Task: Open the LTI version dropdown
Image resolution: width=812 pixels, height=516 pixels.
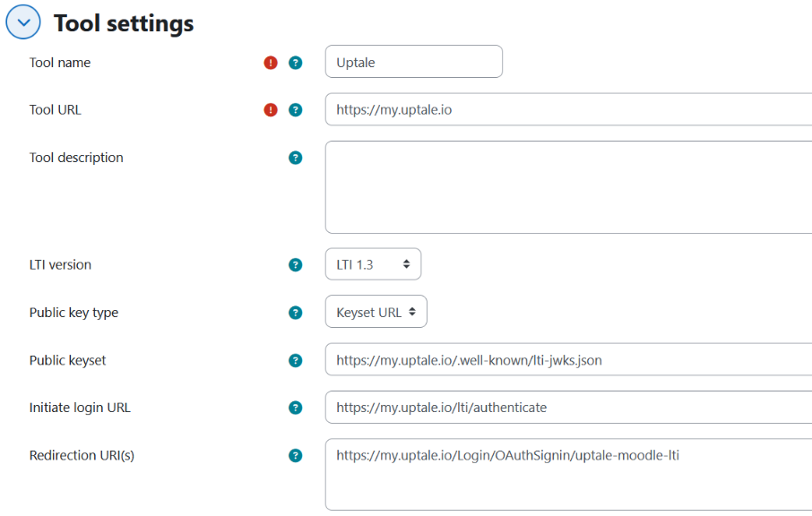Action: (x=373, y=264)
